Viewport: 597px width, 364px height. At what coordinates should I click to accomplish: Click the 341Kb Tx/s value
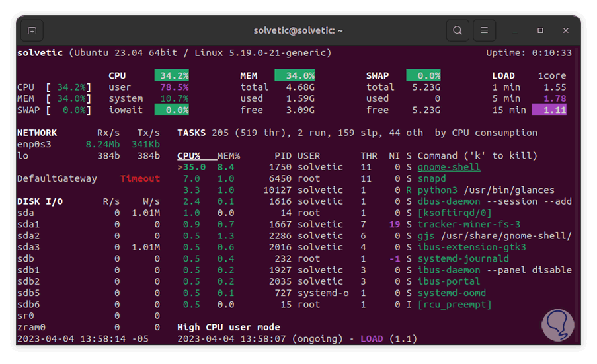pyautogui.click(x=146, y=144)
